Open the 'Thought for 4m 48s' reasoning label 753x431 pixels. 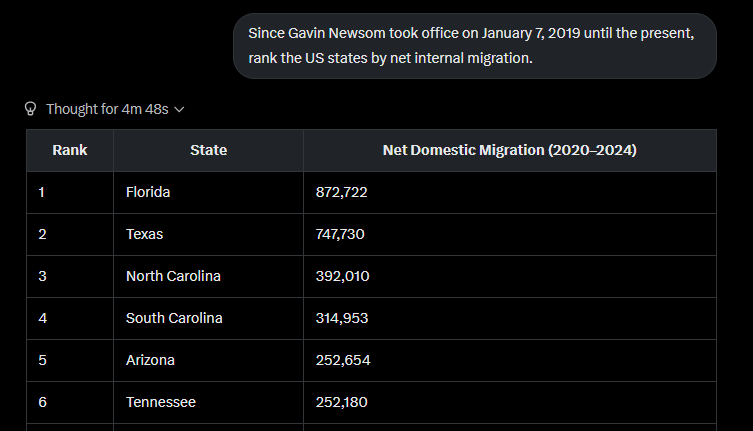pos(107,109)
